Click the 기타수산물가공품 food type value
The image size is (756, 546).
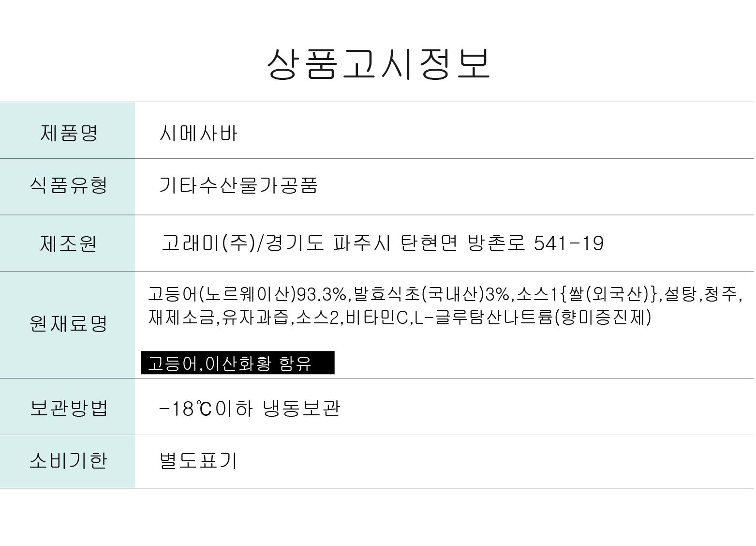coord(238,186)
